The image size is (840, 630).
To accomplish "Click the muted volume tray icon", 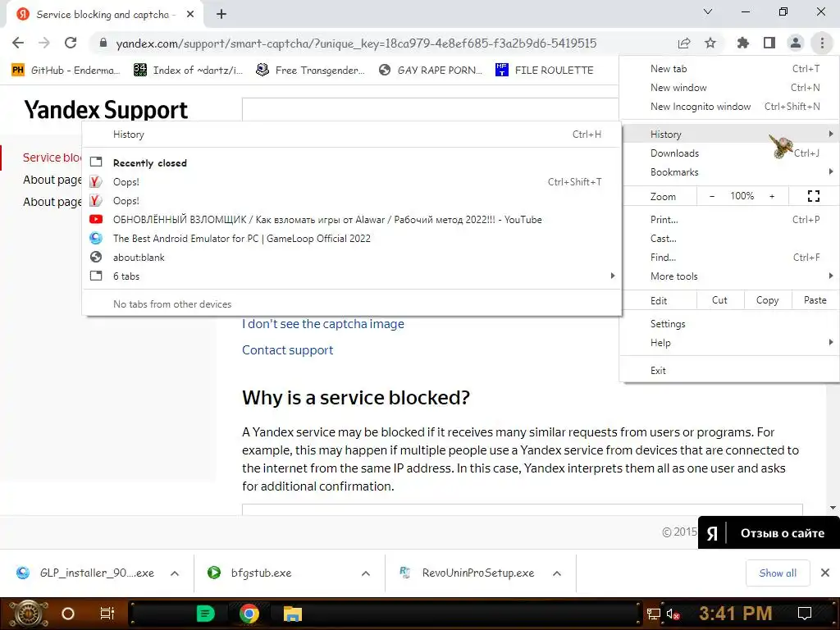I will pos(673,614).
